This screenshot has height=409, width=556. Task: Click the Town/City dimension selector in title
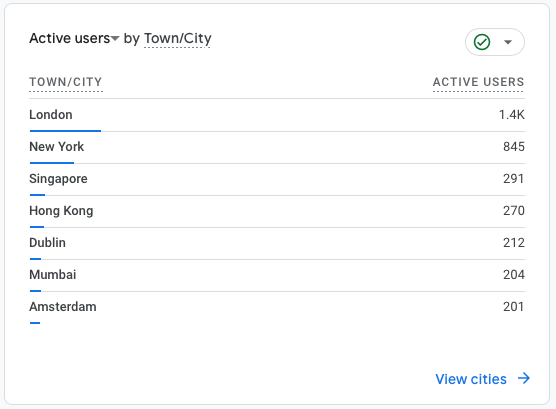point(178,38)
